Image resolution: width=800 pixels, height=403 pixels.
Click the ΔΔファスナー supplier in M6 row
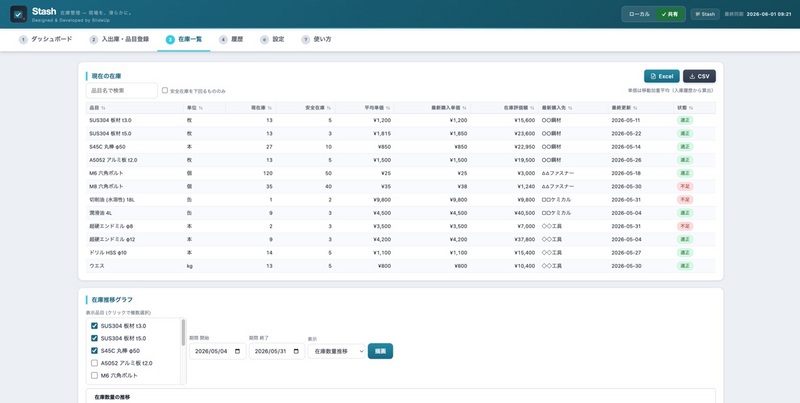pos(558,173)
